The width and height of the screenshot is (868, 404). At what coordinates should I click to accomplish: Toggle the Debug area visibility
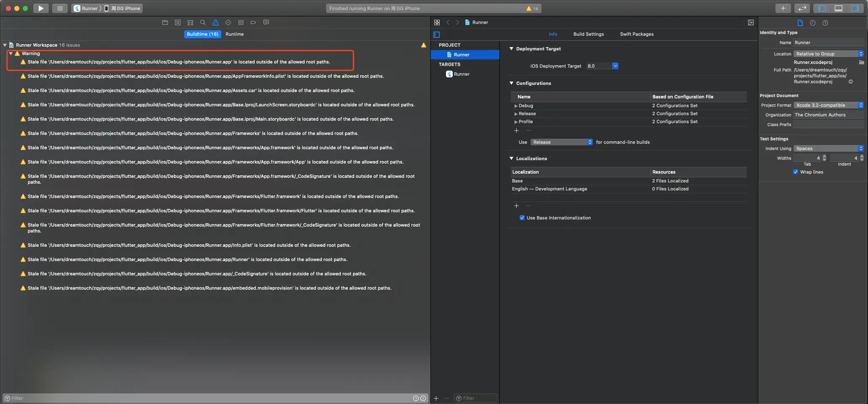tap(838, 8)
